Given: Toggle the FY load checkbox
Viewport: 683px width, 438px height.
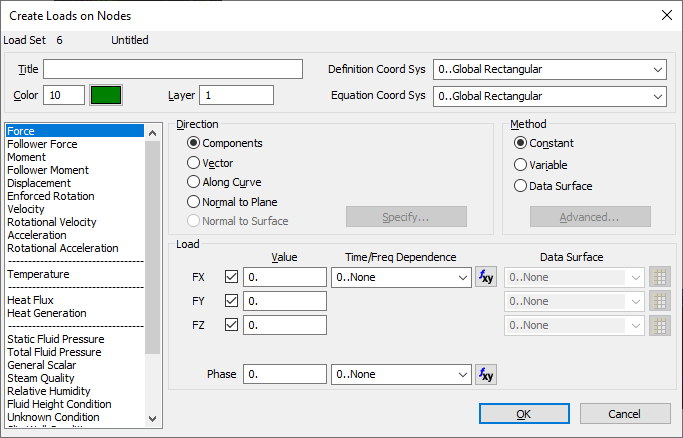Looking at the screenshot, I should coord(233,301).
